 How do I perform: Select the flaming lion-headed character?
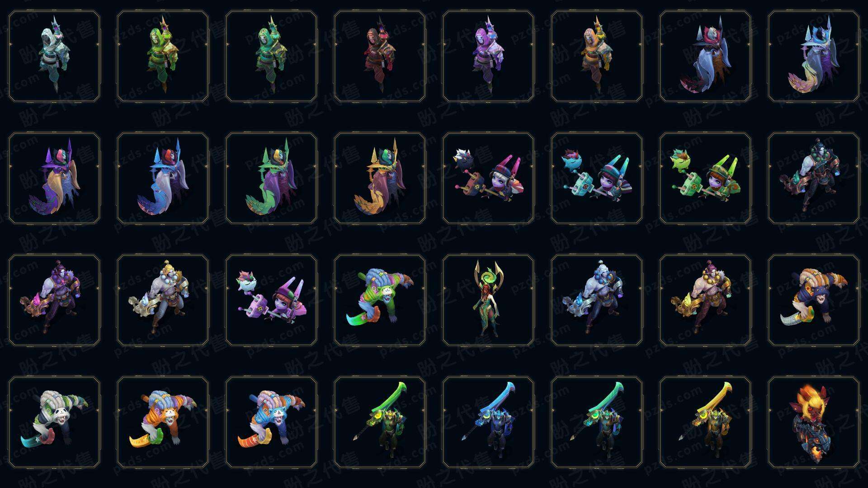click(x=814, y=422)
